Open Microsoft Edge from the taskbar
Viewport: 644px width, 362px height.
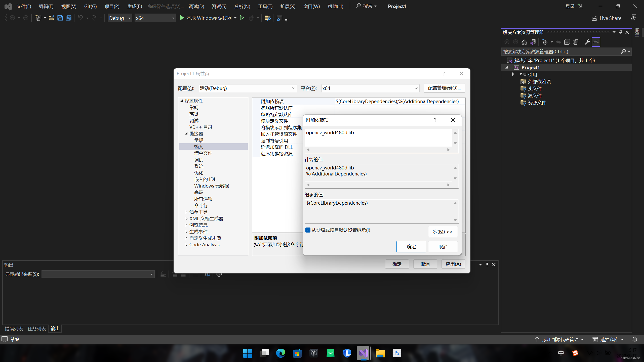(x=280, y=353)
